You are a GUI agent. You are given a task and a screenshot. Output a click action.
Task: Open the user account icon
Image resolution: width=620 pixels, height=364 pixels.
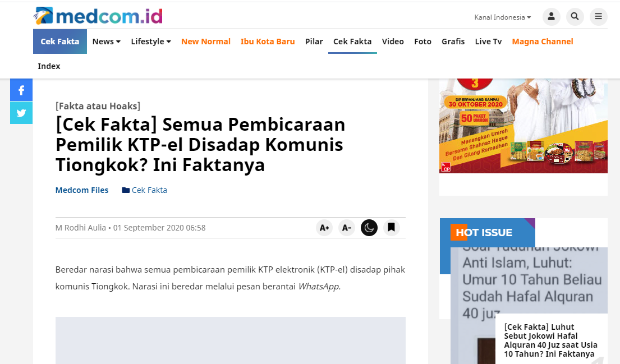(x=551, y=17)
